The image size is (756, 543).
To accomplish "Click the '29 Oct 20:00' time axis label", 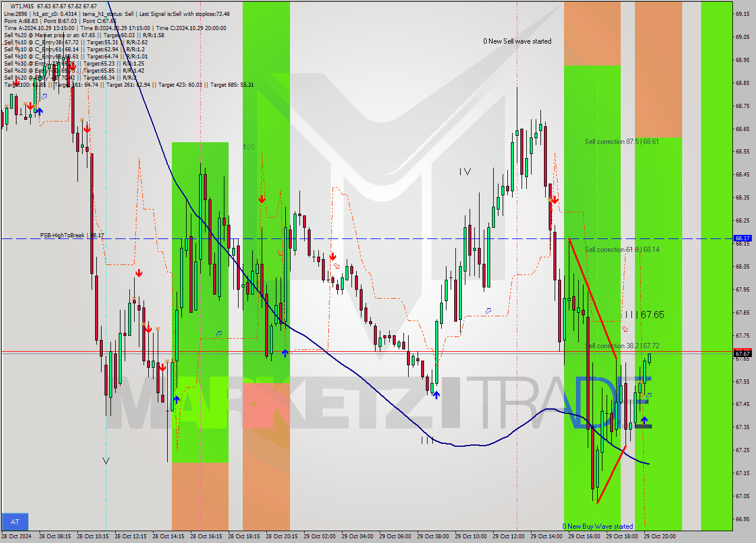I will (x=660, y=537).
